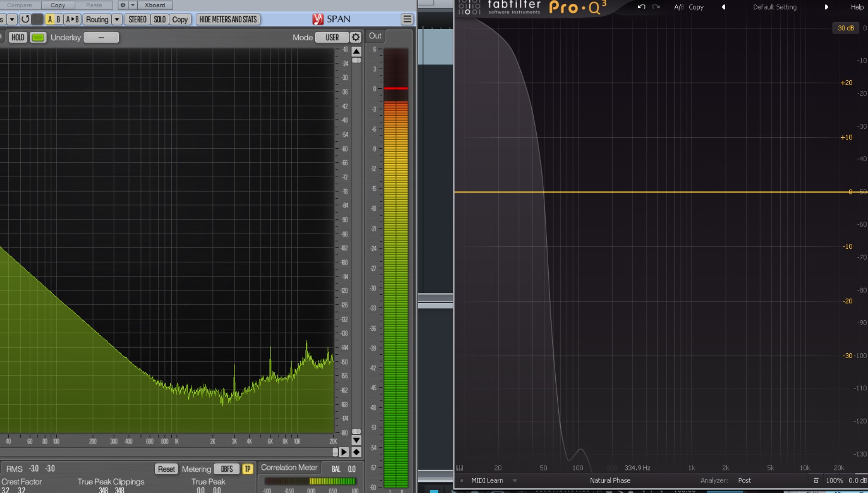This screenshot has width=868, height=493.
Task: Click the SPAN reload preset icon
Action: (x=25, y=19)
